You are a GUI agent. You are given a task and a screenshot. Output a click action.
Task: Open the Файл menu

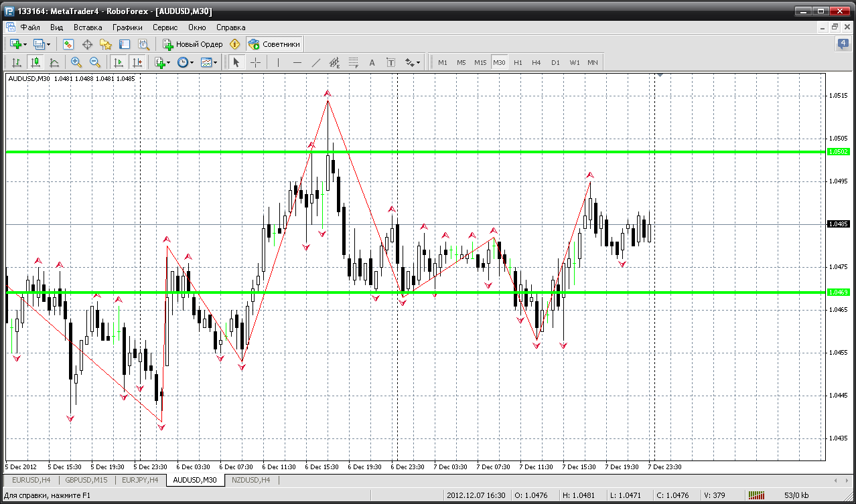pos(30,27)
